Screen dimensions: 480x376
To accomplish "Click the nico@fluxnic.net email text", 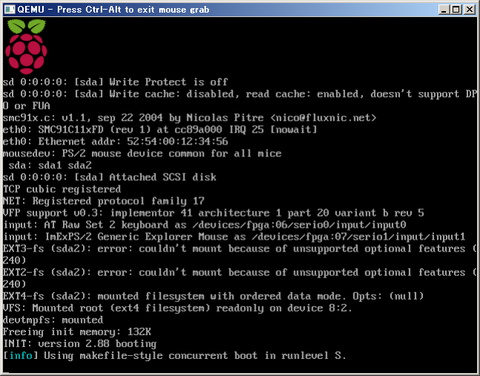I will pyautogui.click(x=323, y=118).
